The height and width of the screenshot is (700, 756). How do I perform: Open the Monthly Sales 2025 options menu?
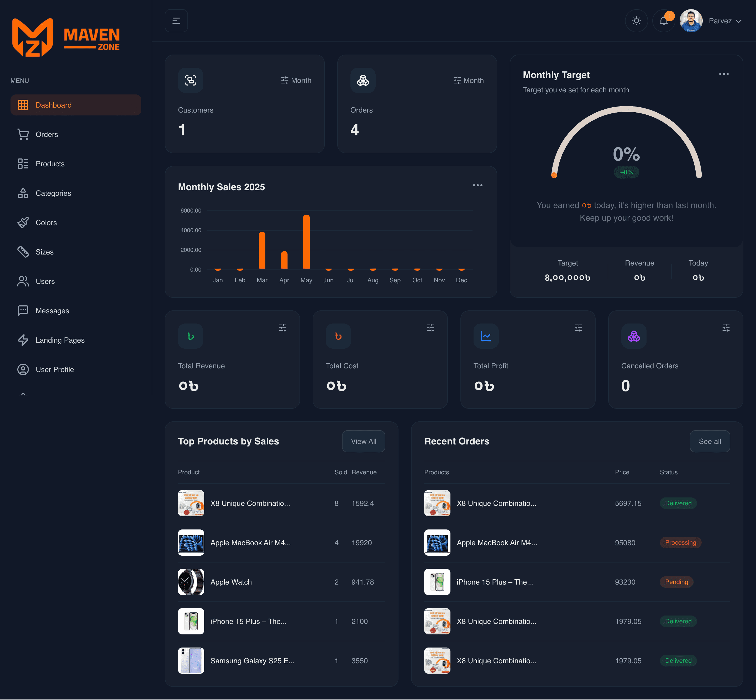477,185
